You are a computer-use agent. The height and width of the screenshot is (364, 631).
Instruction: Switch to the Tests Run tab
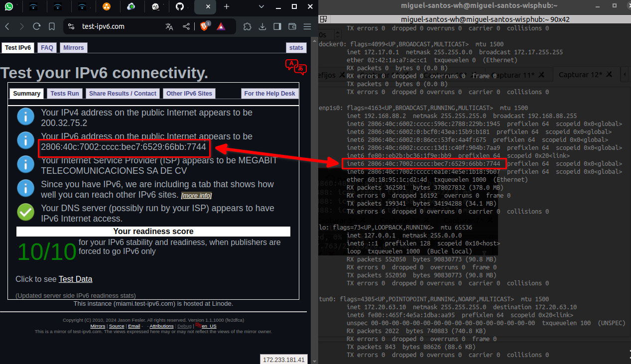65,94
